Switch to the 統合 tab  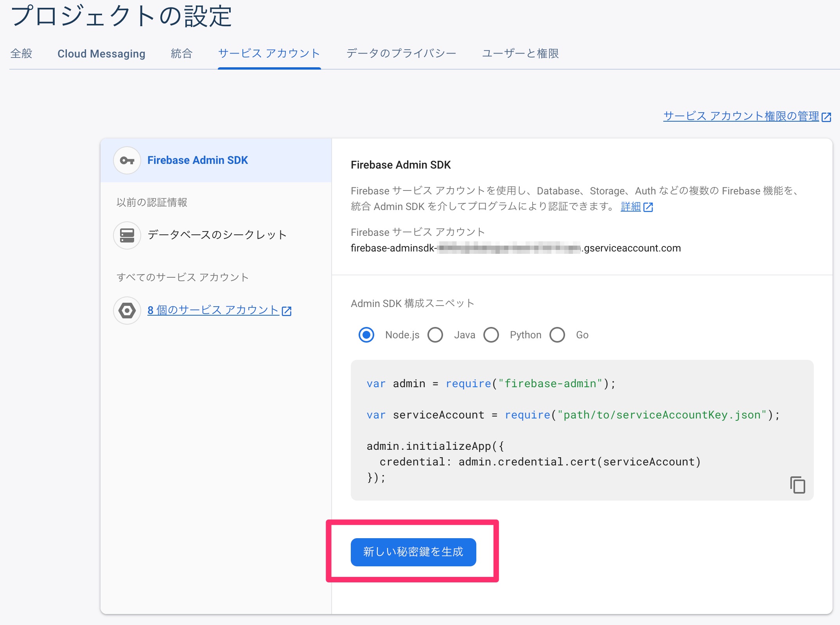click(x=181, y=54)
